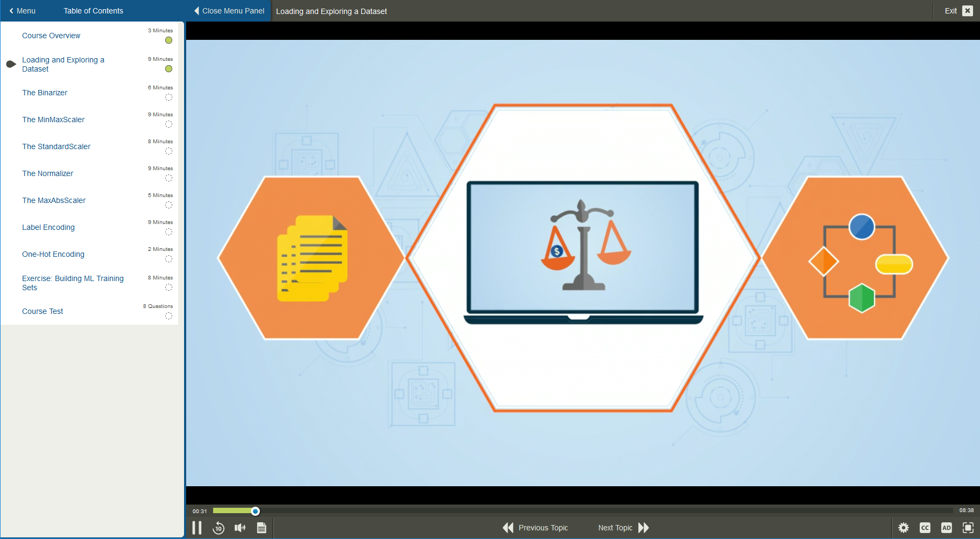Pause the video playback
This screenshot has width=980, height=539.
click(197, 528)
